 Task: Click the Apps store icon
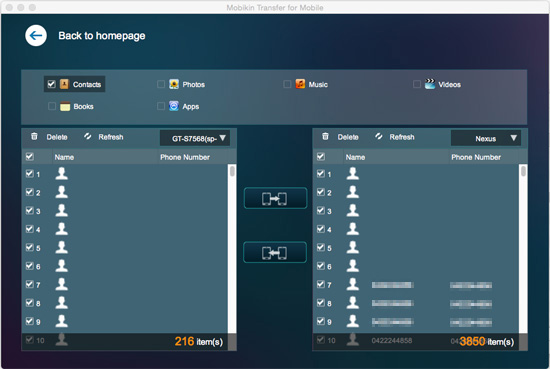pos(174,106)
